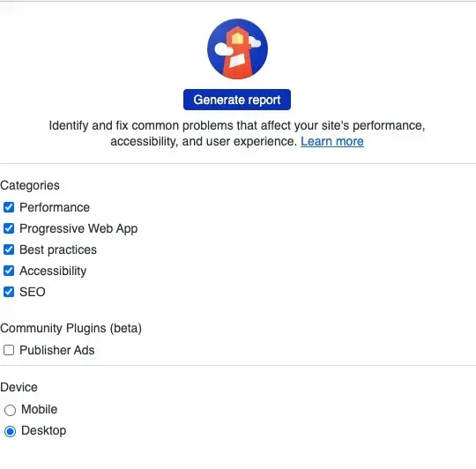
Task: Click the Lighthouse logo icon
Action: (x=237, y=49)
